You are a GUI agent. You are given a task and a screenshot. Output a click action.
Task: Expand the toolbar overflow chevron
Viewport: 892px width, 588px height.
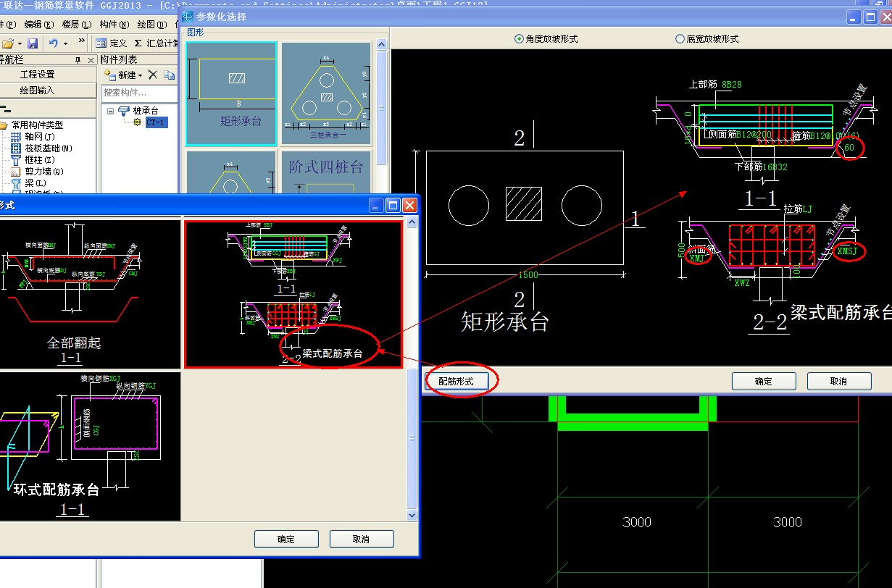[x=81, y=41]
